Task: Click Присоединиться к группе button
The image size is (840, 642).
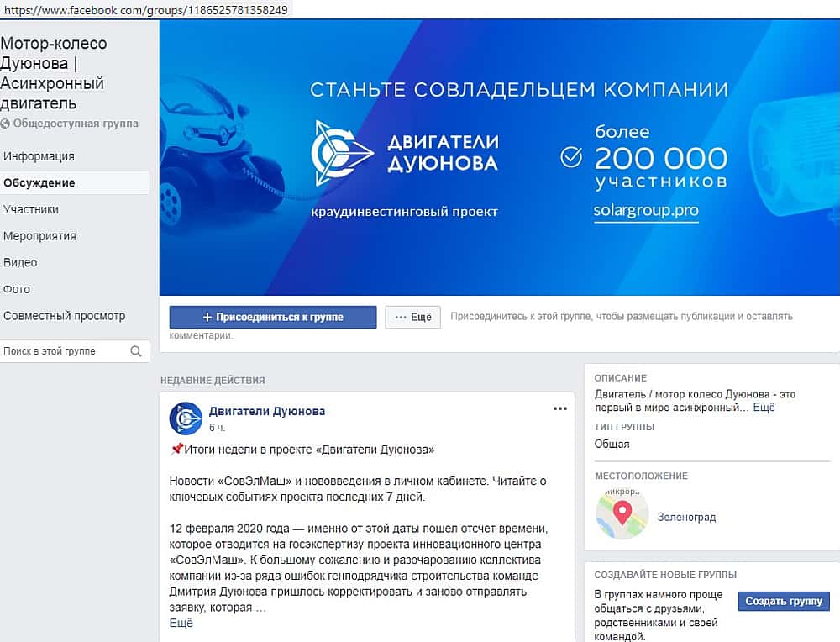Action: [273, 318]
